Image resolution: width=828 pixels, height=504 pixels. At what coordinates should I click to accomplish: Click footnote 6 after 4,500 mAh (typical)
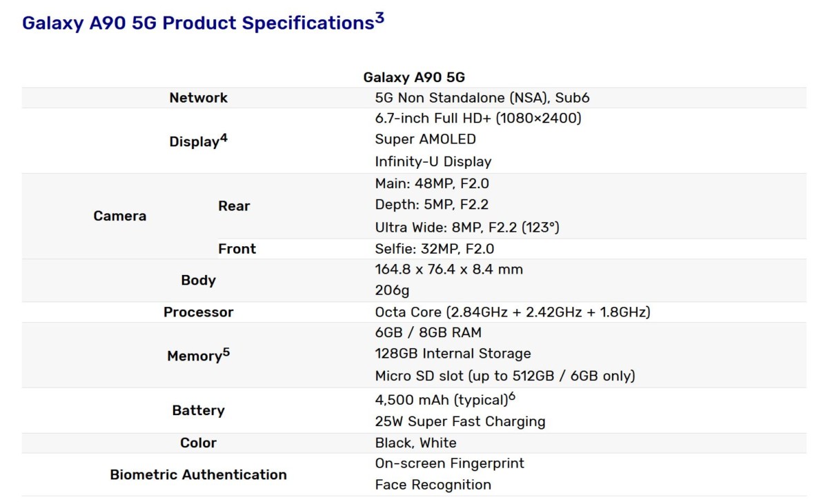(x=512, y=397)
